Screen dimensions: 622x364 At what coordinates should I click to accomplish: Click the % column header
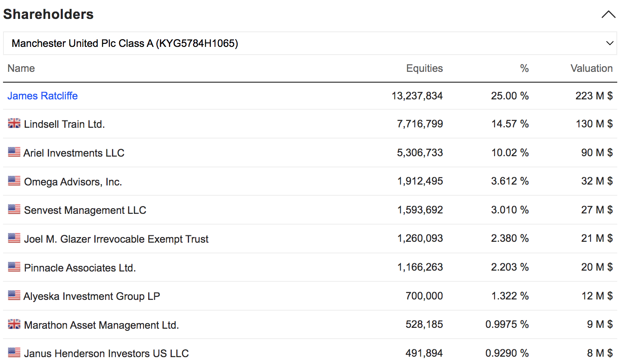(x=524, y=68)
